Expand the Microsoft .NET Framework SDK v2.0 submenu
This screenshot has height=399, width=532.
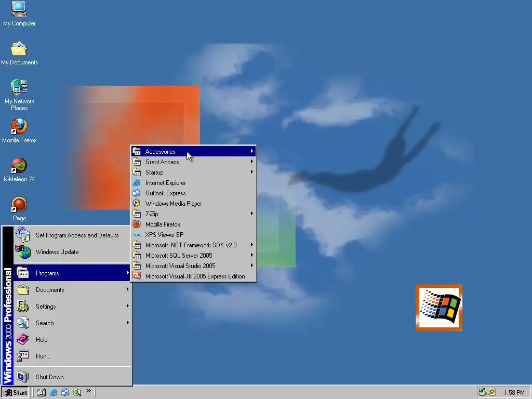pyautogui.click(x=194, y=245)
